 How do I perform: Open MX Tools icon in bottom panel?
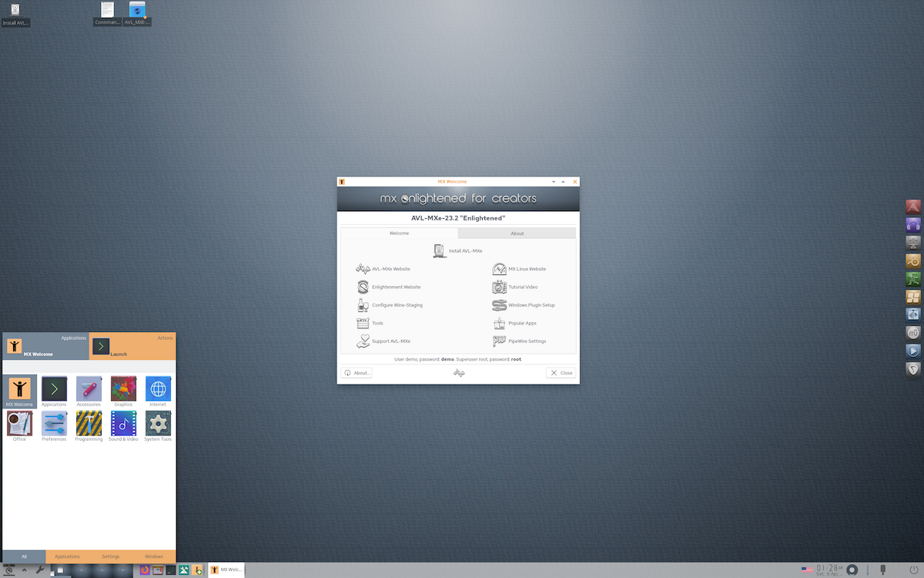(185, 570)
